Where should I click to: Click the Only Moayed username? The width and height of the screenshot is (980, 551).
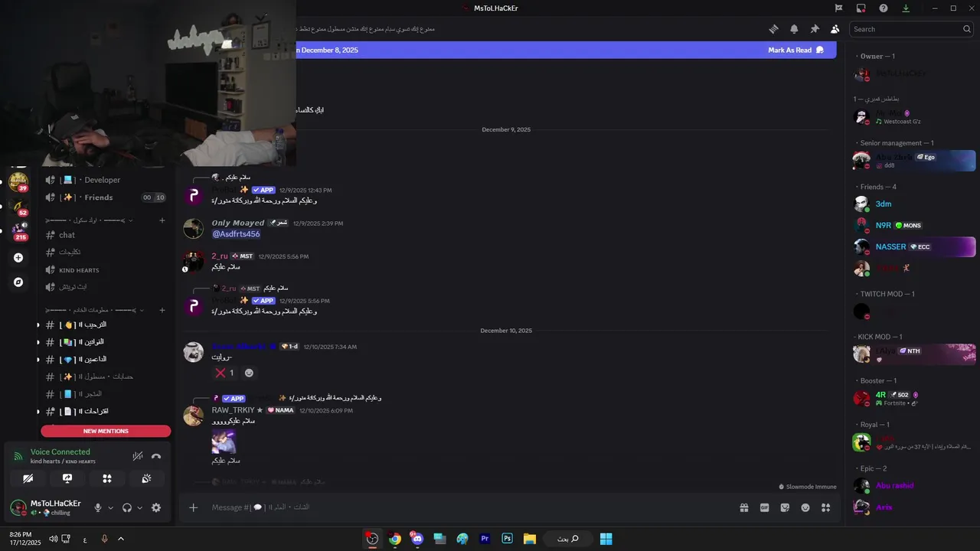click(x=238, y=223)
